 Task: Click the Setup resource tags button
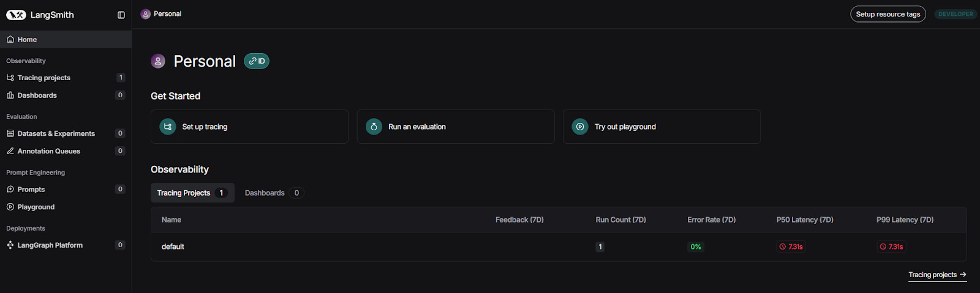point(888,14)
